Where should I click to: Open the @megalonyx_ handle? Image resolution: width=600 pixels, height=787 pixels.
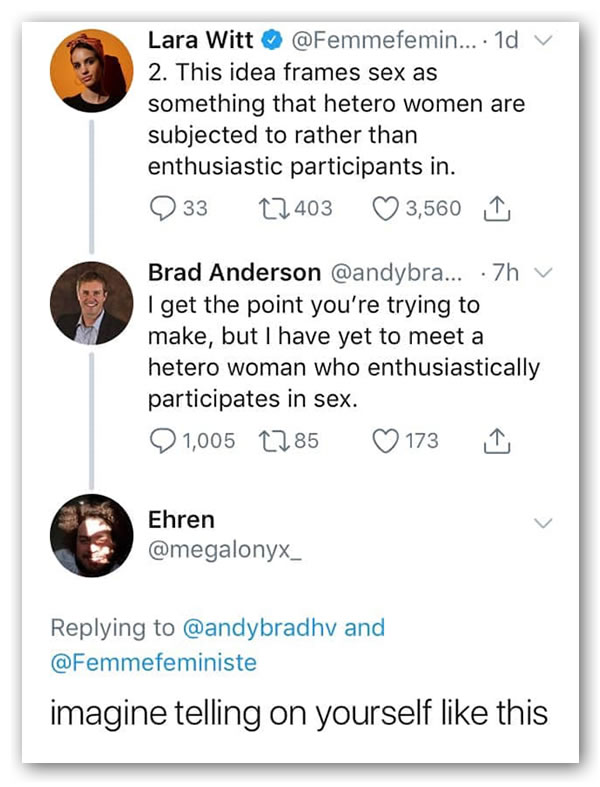(x=210, y=551)
